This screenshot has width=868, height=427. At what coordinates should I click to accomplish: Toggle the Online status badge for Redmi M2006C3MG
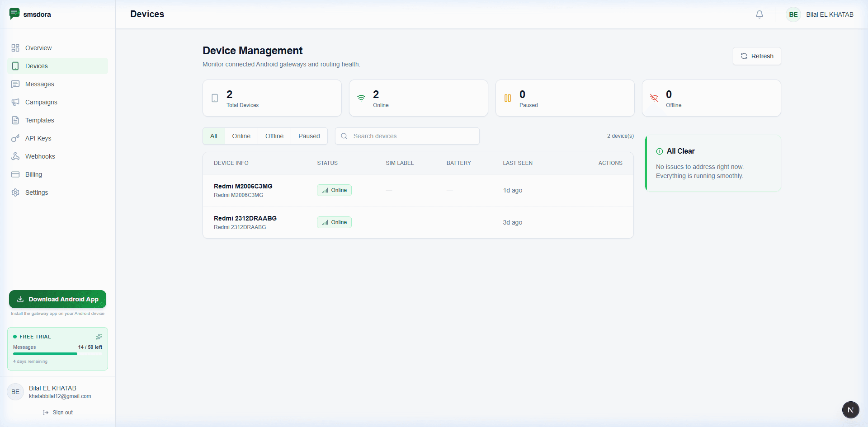[x=334, y=190]
